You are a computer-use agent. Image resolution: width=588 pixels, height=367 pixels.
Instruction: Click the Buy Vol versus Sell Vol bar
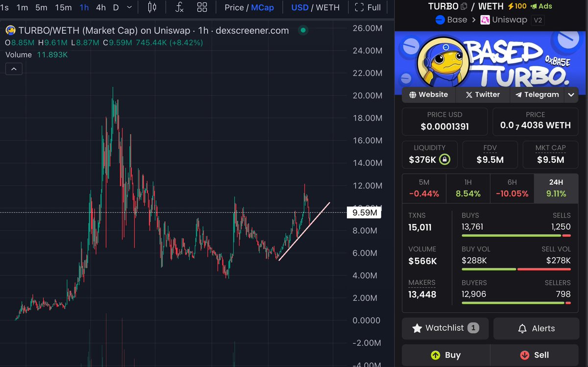(x=516, y=269)
